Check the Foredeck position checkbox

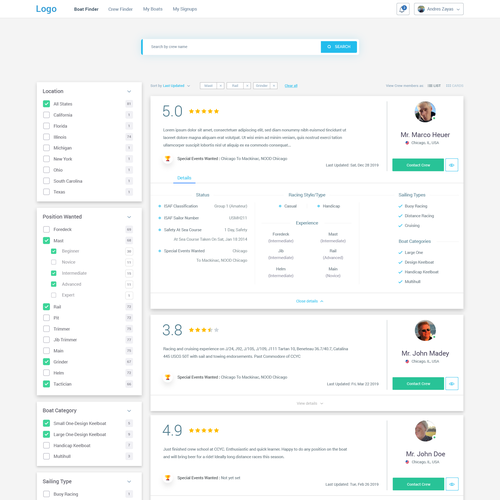(x=46, y=229)
